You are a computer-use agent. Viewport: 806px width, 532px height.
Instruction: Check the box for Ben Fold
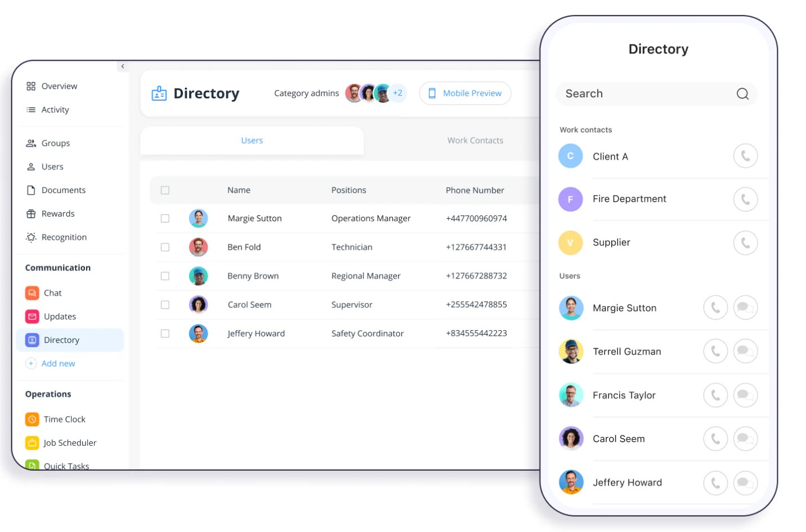165,247
